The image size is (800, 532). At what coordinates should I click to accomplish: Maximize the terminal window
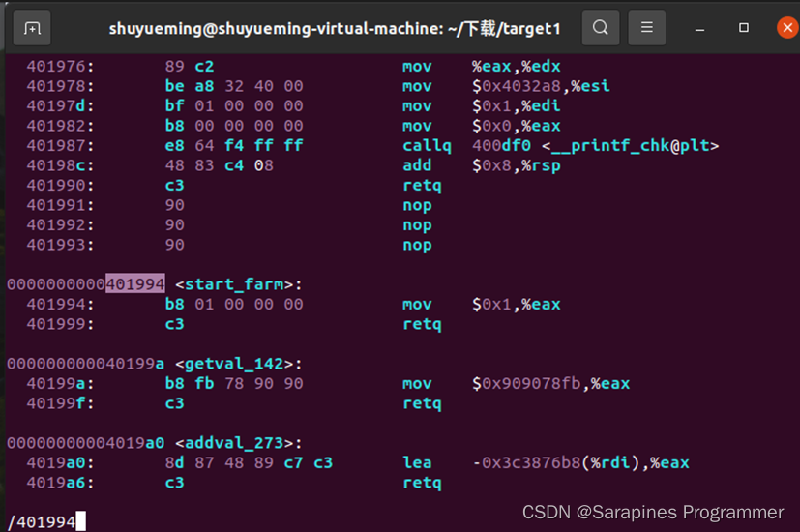pos(744,27)
